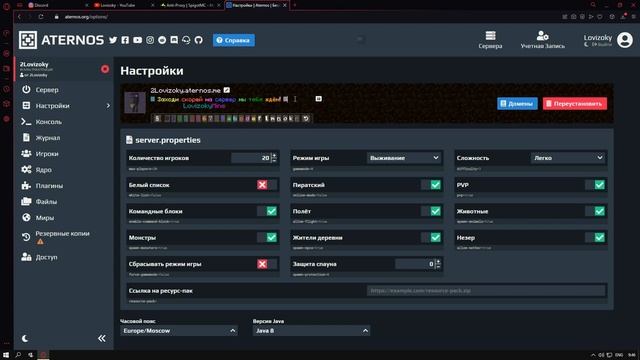Disable the PVP toggle

click(x=595, y=185)
